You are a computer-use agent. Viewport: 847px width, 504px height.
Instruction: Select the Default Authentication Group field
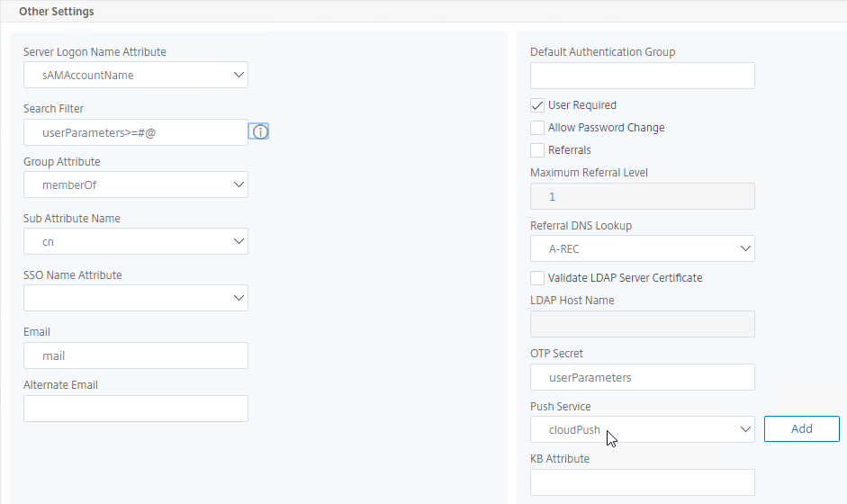[643, 76]
